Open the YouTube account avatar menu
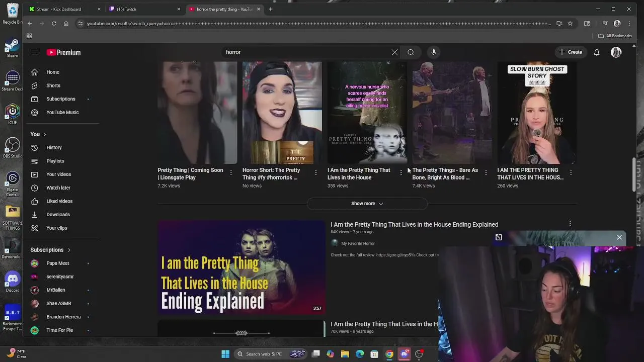Viewport: 644px width, 362px height. (616, 52)
